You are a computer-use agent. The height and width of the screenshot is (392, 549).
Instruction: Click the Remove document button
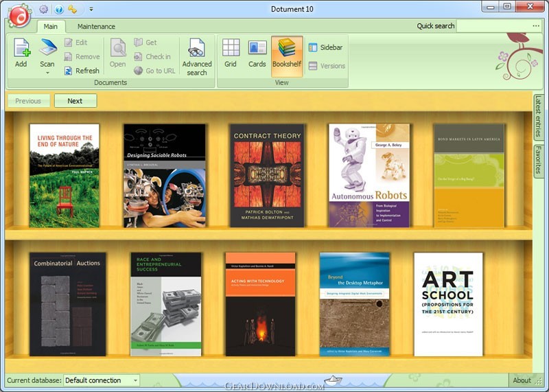pos(82,57)
